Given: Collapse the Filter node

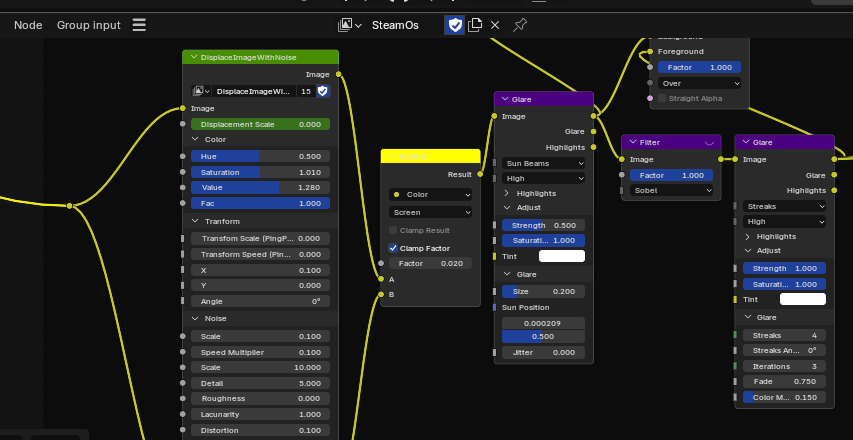Looking at the screenshot, I should click(x=632, y=142).
